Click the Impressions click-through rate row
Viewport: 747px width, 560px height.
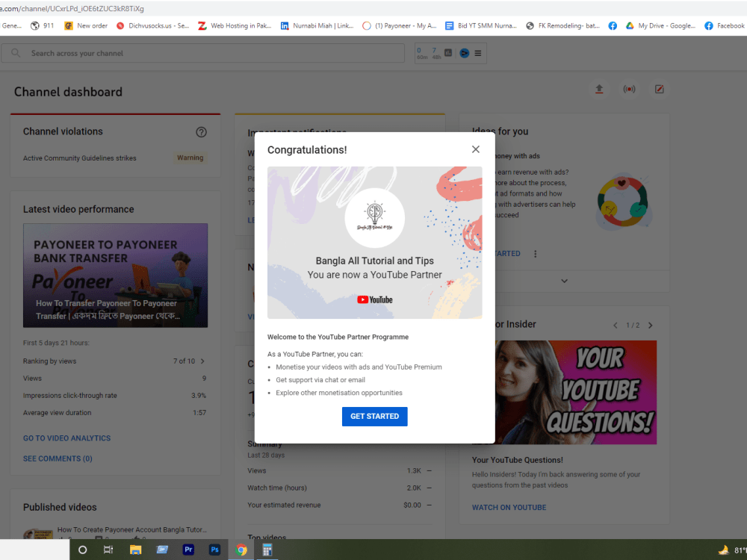pyautogui.click(x=115, y=395)
